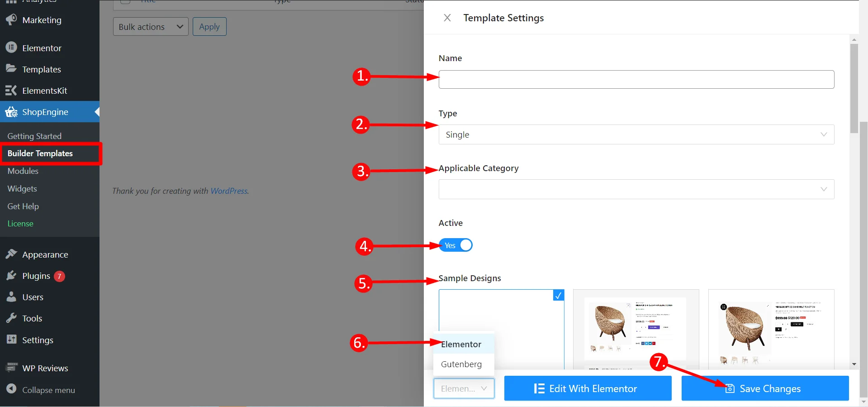868x407 pixels.
Task: Click the Apply button
Action: 209,27
